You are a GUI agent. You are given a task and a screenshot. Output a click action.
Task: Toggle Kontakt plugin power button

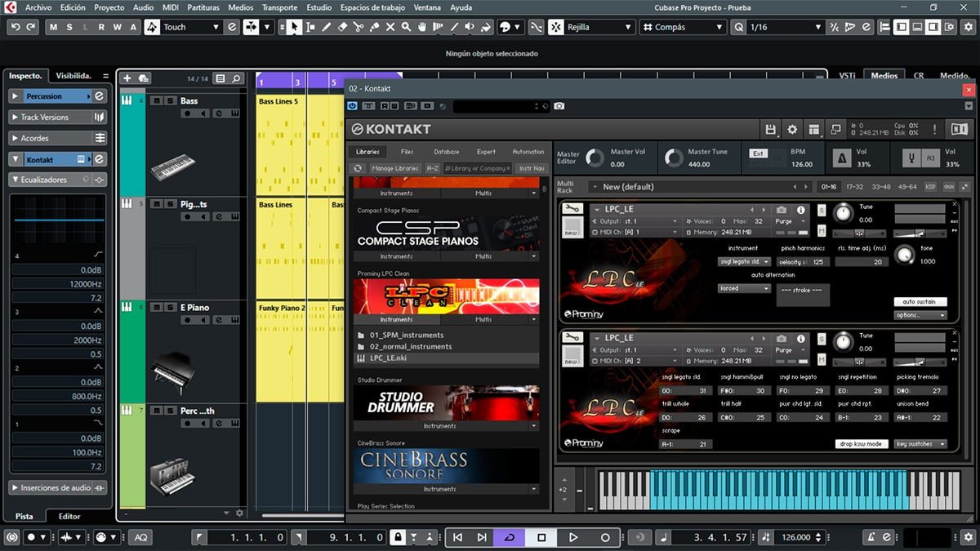click(353, 106)
